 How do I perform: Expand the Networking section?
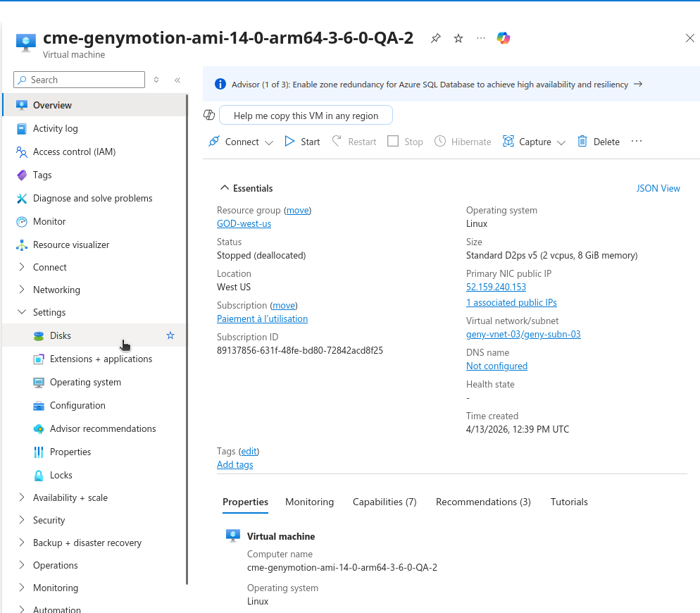20,290
